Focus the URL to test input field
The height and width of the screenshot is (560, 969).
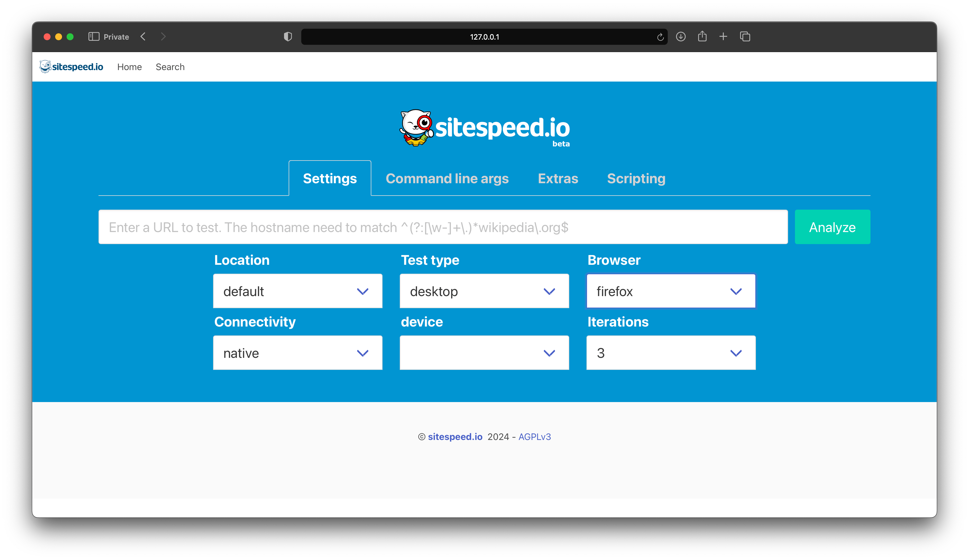point(443,227)
